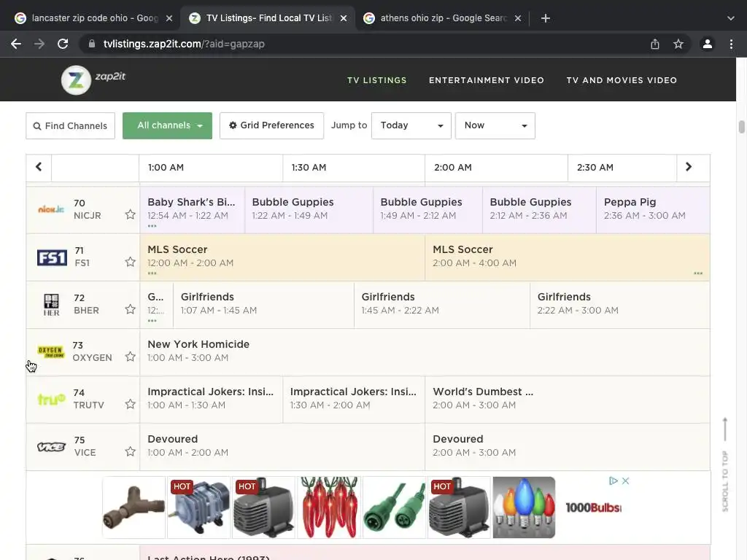Close the 1000Bulbs advertisement

pos(625,481)
